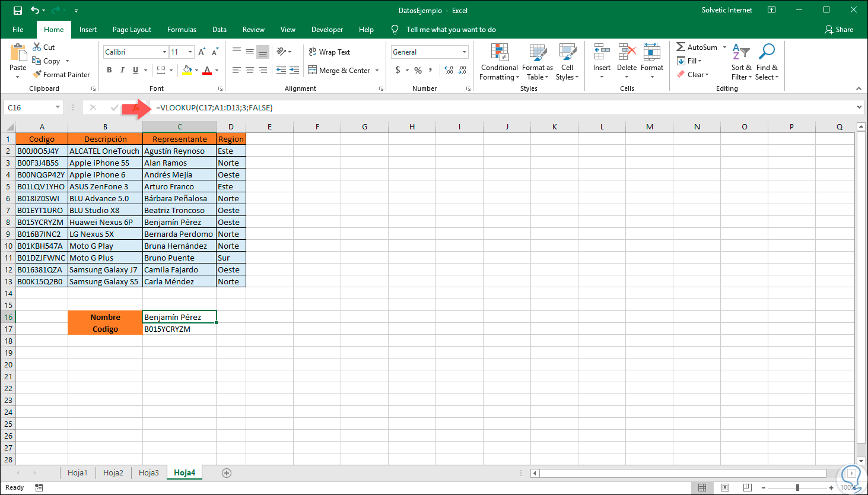Viewport: 868px width, 495px height.
Task: Adjust the zoom slider handle
Action: [x=797, y=488]
